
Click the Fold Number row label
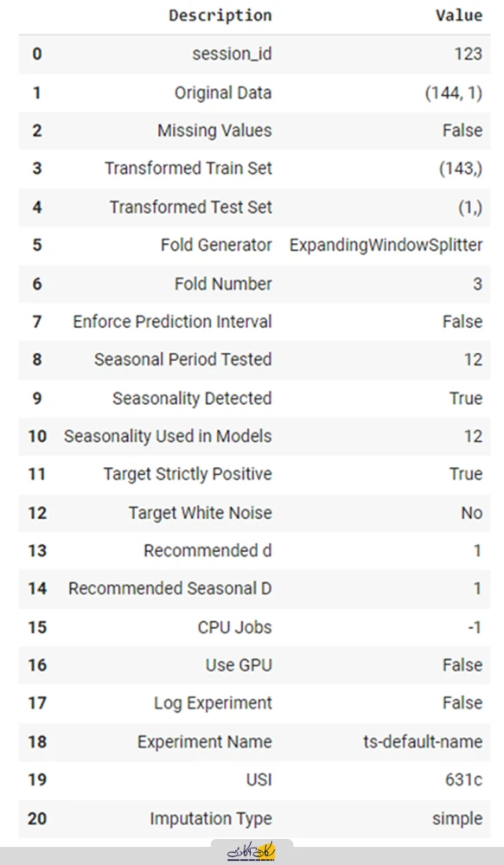(223, 284)
